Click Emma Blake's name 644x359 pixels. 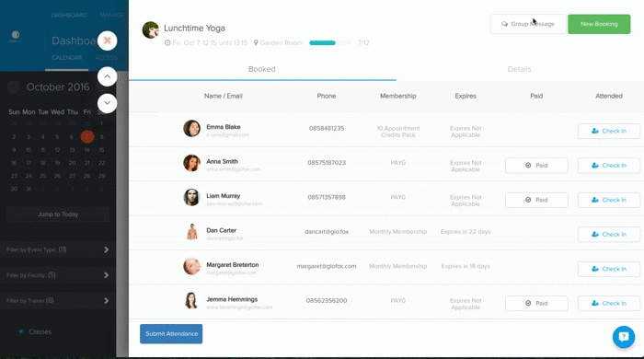click(x=224, y=127)
